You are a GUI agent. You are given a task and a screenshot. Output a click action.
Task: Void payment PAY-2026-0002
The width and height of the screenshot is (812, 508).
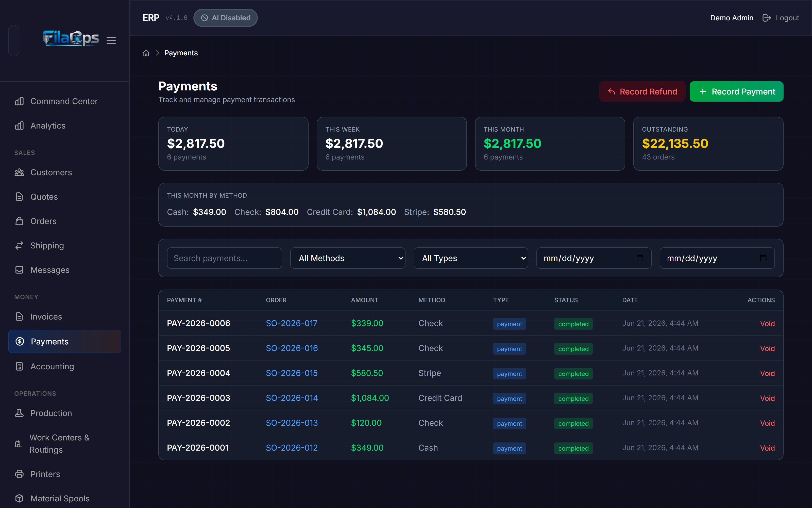click(767, 423)
